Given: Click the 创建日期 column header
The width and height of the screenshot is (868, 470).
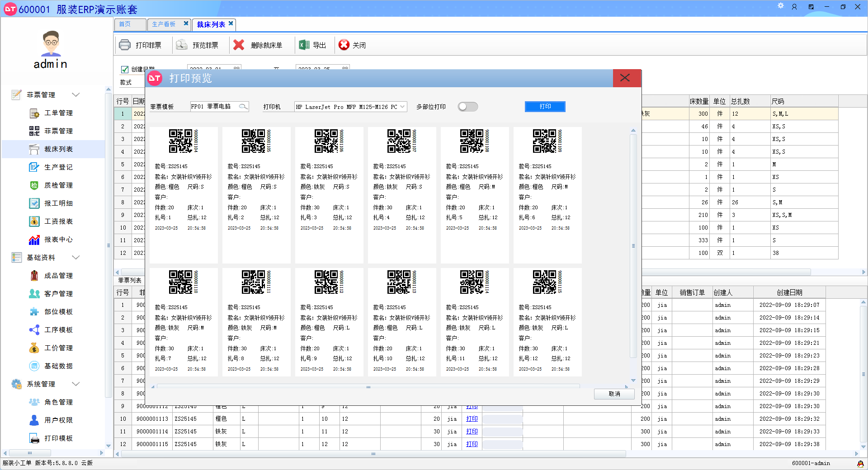Looking at the screenshot, I should (x=789, y=292).
